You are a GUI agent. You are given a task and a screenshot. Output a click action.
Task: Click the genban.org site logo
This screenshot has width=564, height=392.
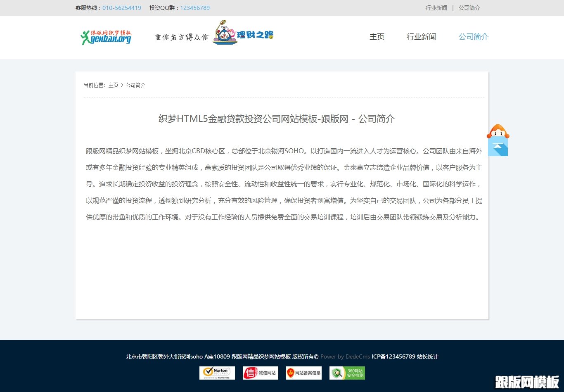pyautogui.click(x=106, y=37)
